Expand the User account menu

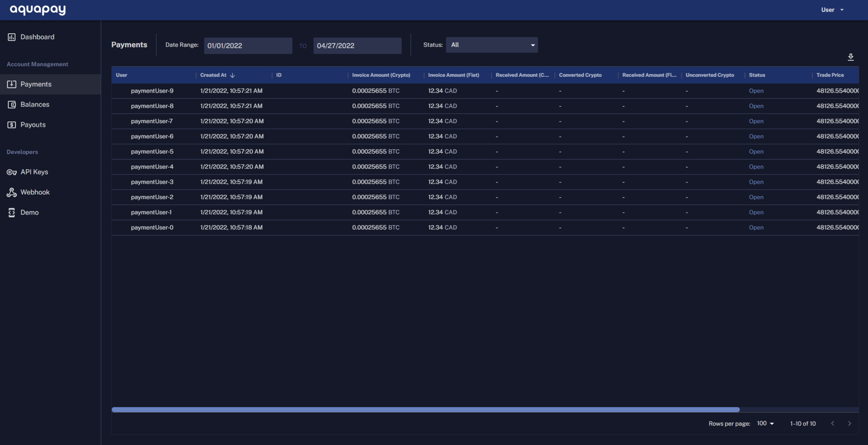click(x=832, y=10)
